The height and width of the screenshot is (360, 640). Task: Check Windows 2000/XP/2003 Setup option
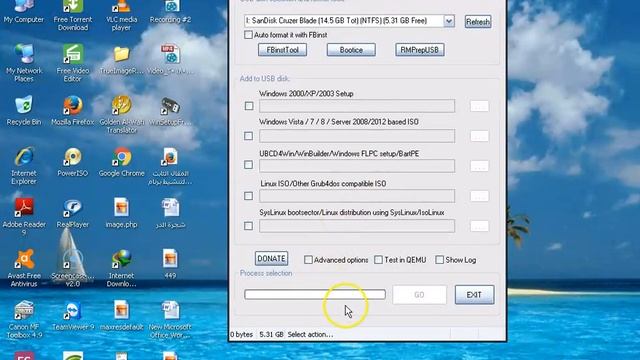tap(249, 106)
